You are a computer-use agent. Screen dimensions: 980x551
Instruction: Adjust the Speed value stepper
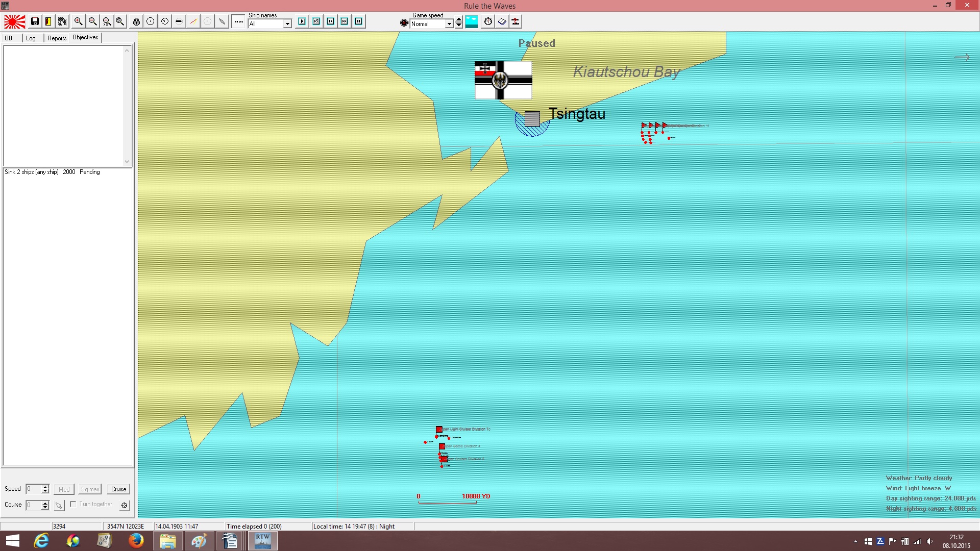pos(45,489)
